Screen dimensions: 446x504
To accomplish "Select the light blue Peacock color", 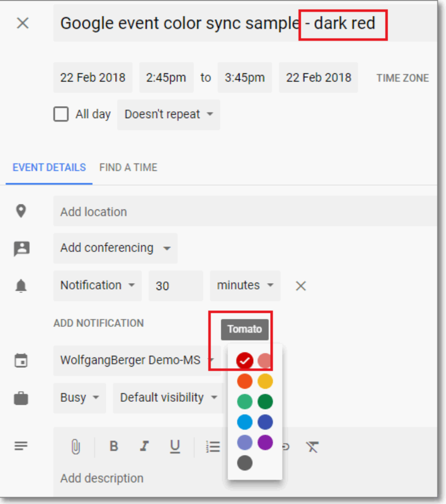I will coord(245,422).
